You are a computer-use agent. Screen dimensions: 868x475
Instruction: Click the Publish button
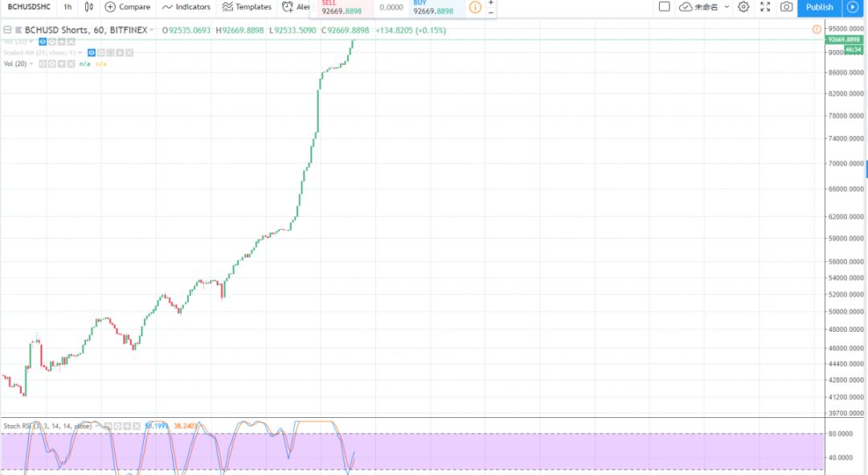click(x=819, y=7)
